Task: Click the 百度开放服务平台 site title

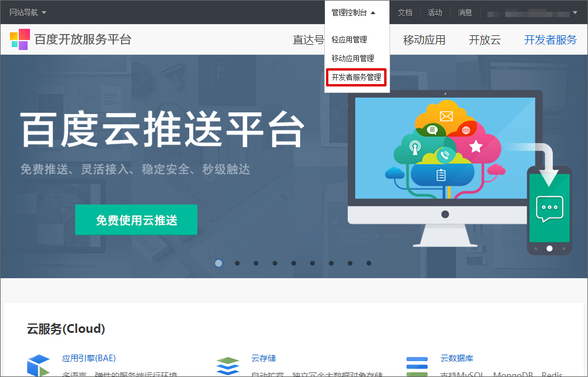Action: pyautogui.click(x=83, y=39)
